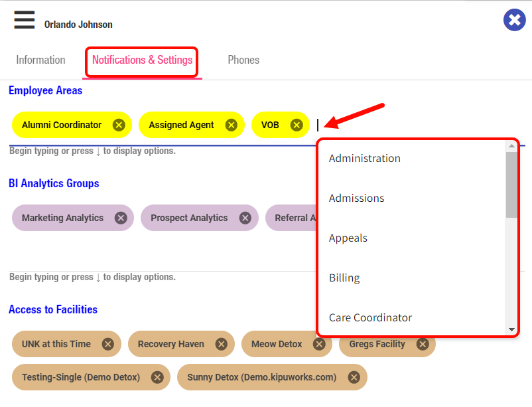
Task: Remove the Assigned Agent chip
Action: 231,125
